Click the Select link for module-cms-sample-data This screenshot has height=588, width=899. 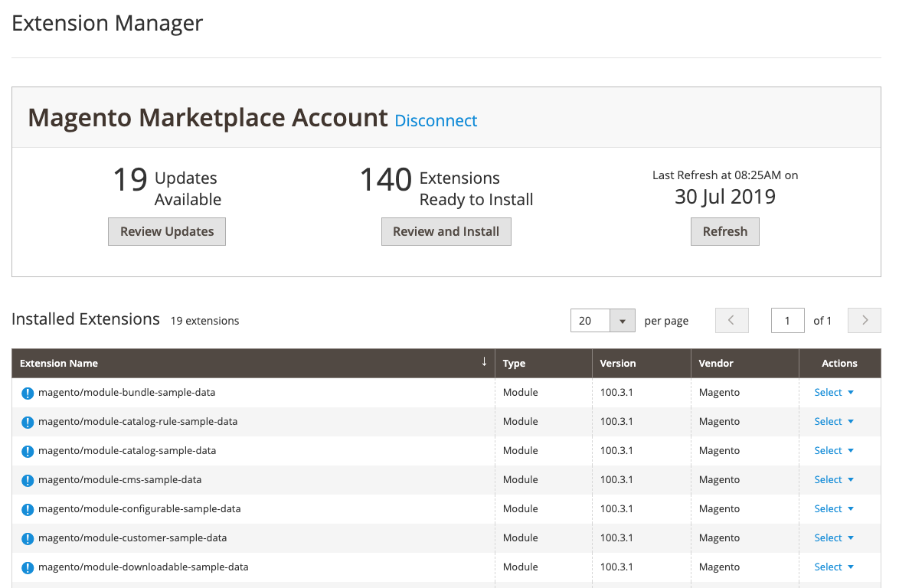[x=829, y=479]
